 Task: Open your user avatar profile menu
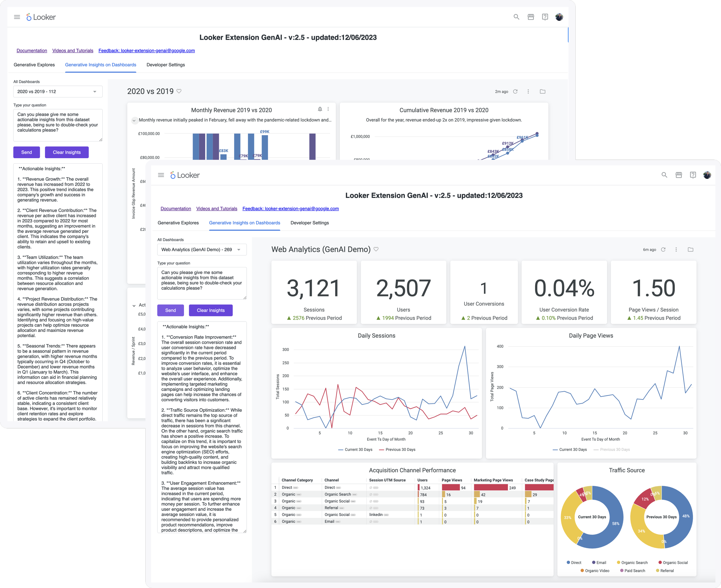pyautogui.click(x=707, y=175)
